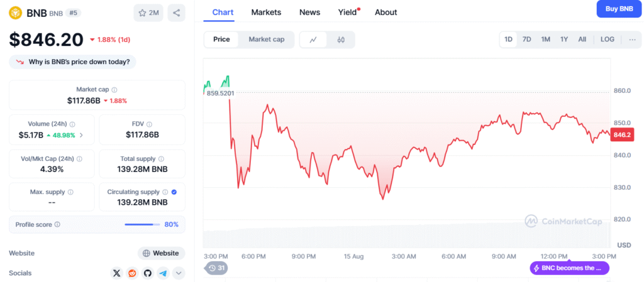Click the Profile score progress bar
Image resolution: width=644 pixels, height=282 pixels.
pos(142,225)
